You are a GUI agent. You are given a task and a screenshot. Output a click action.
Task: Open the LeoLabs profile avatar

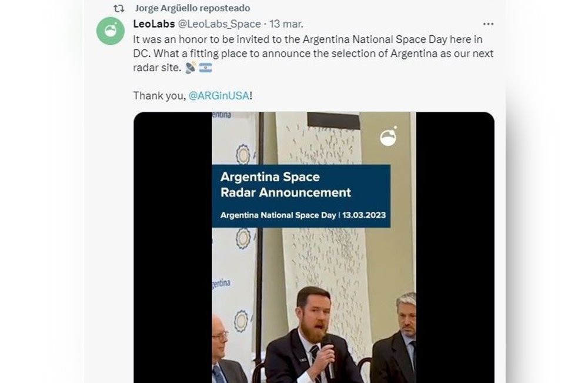(x=111, y=31)
